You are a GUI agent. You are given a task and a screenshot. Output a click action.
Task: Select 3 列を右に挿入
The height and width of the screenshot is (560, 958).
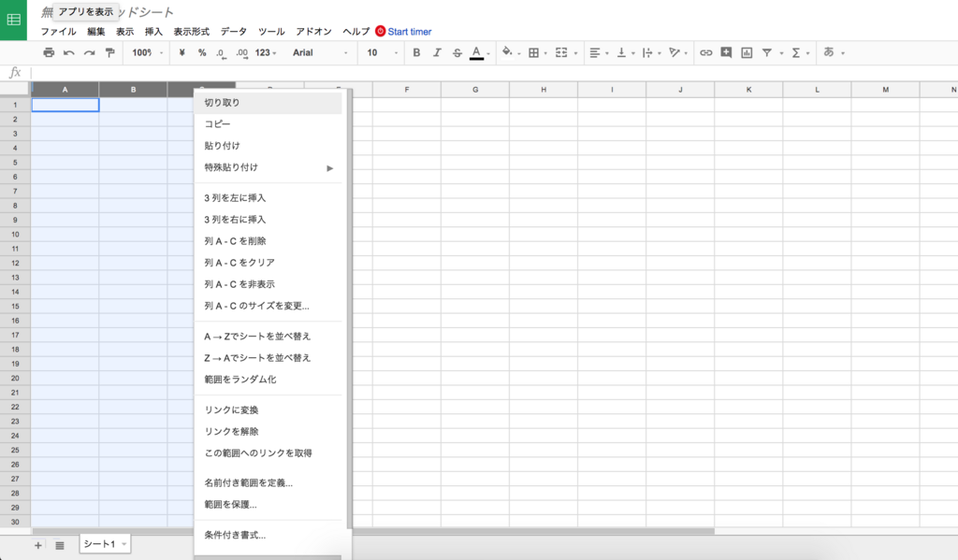click(268, 220)
